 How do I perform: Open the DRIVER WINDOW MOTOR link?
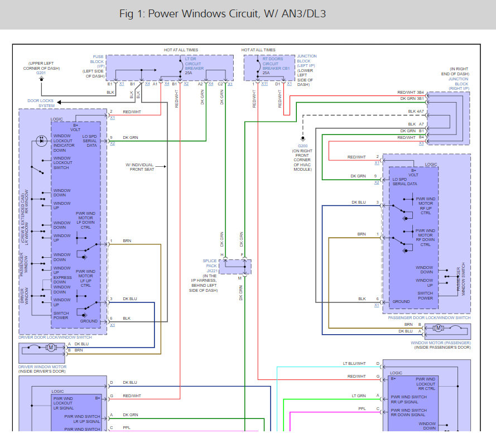[x=42, y=367]
